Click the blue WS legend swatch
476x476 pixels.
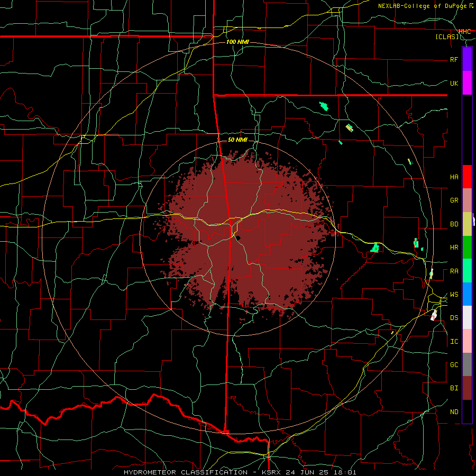pyautogui.click(x=467, y=294)
